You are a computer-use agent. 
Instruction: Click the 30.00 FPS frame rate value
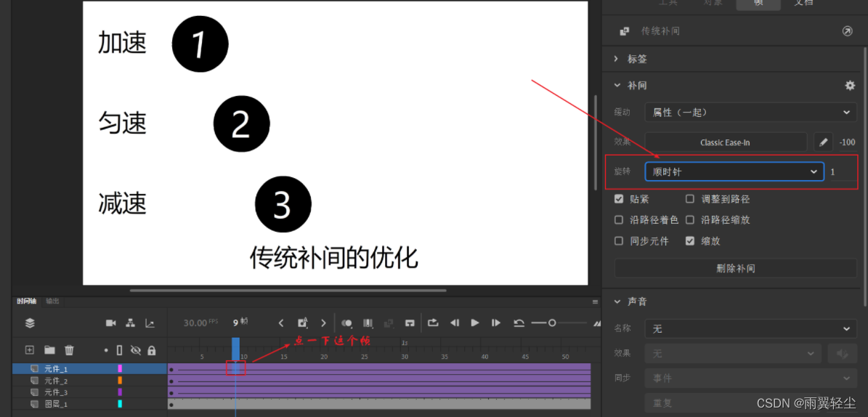pos(195,323)
